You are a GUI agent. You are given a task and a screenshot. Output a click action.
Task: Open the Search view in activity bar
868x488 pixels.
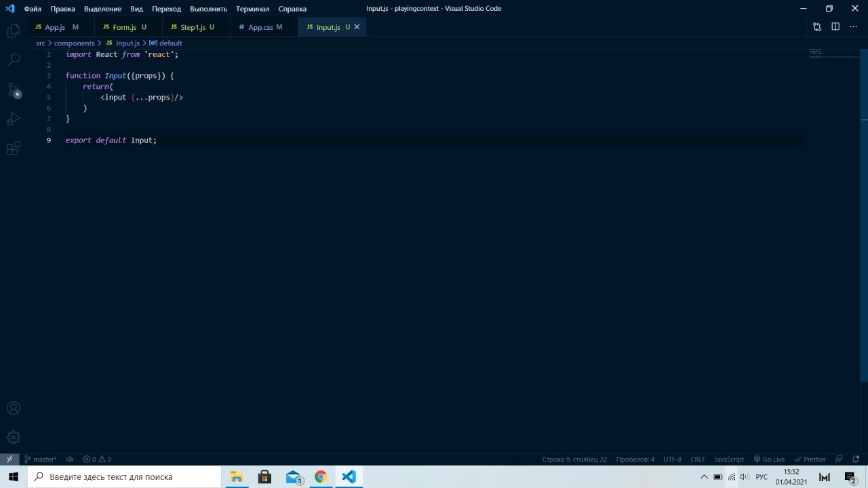click(13, 60)
